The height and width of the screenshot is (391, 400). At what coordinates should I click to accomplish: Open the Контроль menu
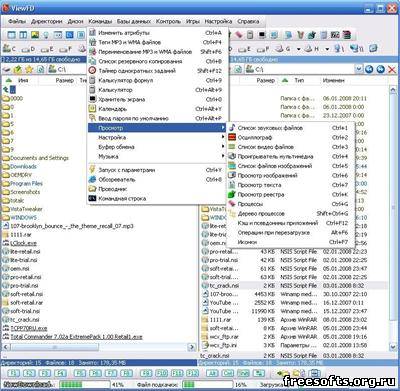[x=168, y=21]
